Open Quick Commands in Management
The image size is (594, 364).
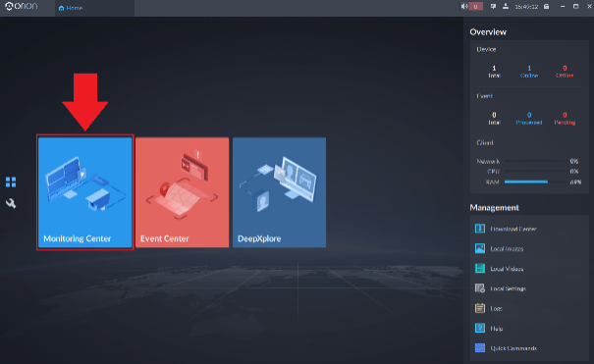pos(513,348)
